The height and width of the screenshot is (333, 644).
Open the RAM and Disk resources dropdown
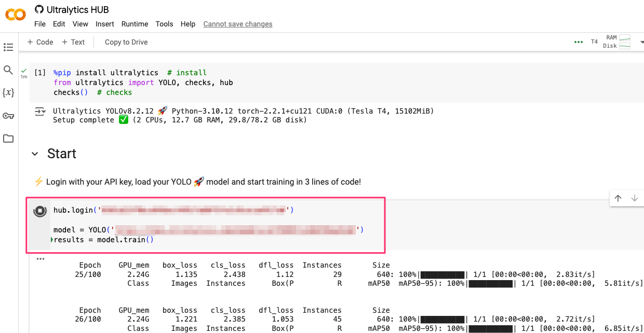(x=641, y=42)
